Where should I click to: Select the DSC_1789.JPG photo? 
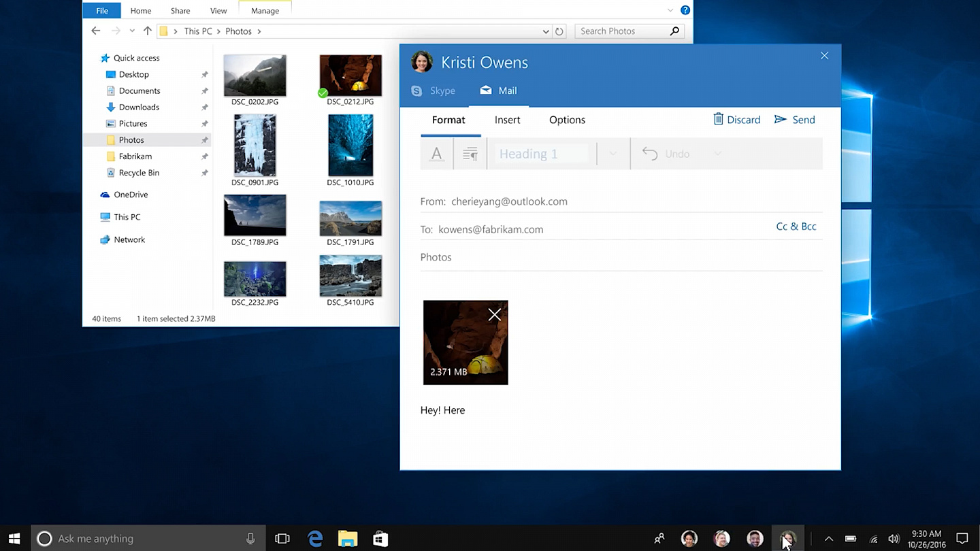point(255,216)
